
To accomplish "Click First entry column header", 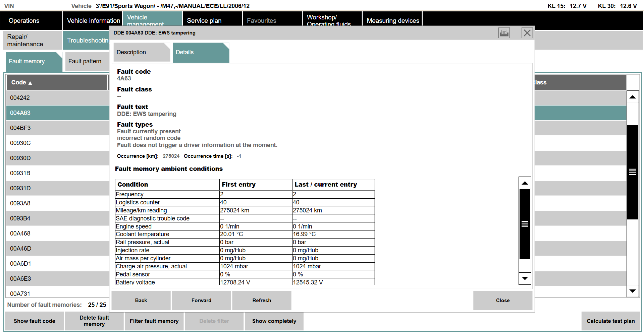I will pyautogui.click(x=256, y=185).
